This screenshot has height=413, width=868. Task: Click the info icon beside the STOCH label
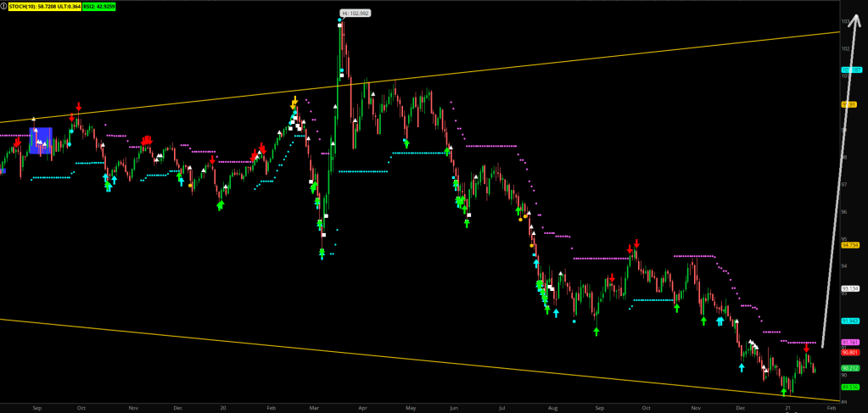coord(4,6)
